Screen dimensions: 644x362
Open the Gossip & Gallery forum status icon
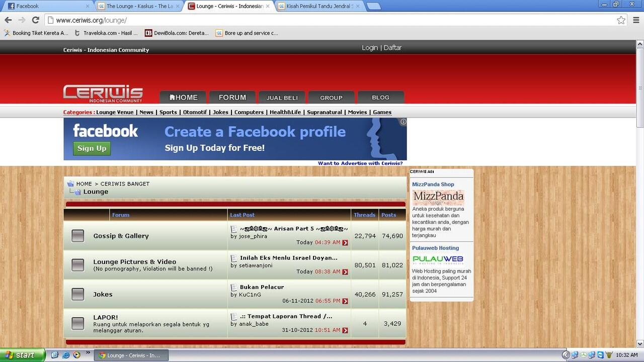pyautogui.click(x=78, y=236)
